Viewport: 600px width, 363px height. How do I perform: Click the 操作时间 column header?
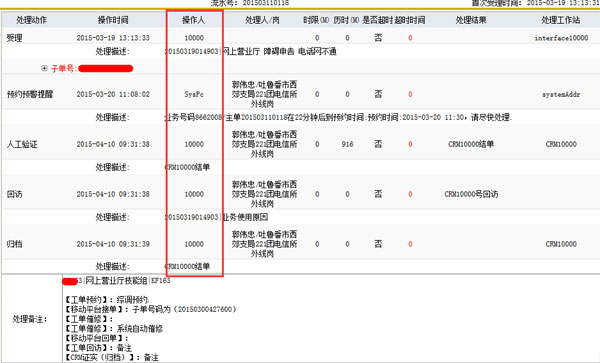pyautogui.click(x=113, y=20)
